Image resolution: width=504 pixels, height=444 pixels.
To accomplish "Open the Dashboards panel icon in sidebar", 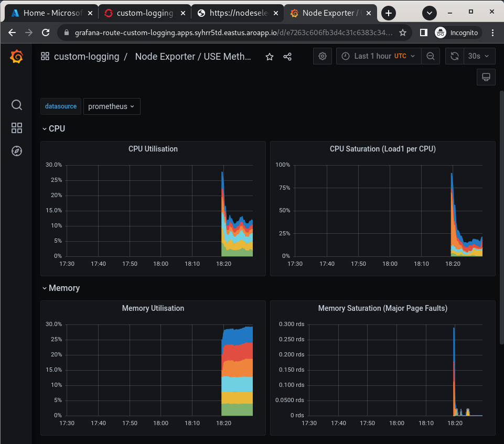I will pos(16,127).
